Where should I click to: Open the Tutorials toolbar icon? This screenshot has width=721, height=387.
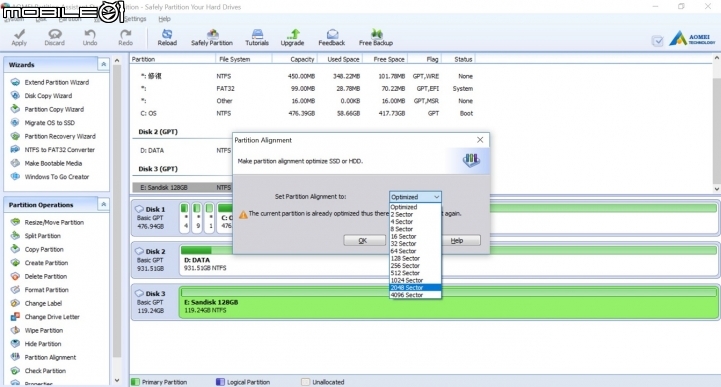pos(257,37)
